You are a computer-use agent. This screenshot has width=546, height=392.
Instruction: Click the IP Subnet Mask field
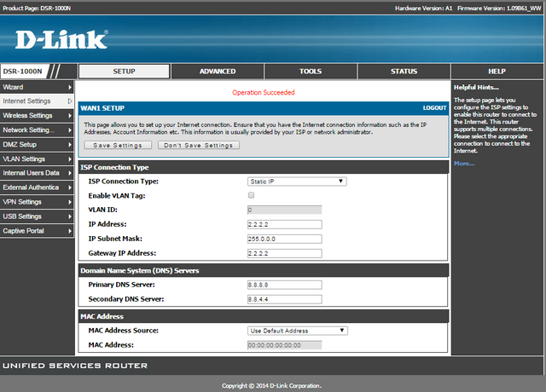coord(284,239)
